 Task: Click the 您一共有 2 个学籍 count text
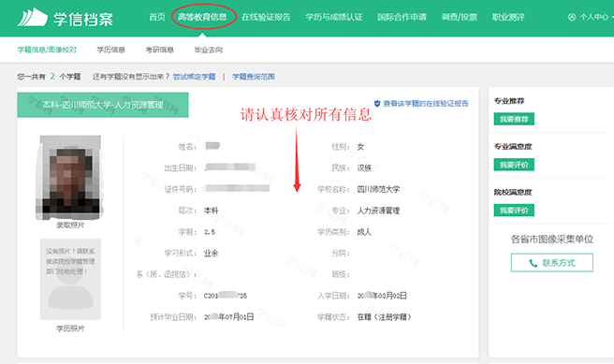pyautogui.click(x=49, y=77)
